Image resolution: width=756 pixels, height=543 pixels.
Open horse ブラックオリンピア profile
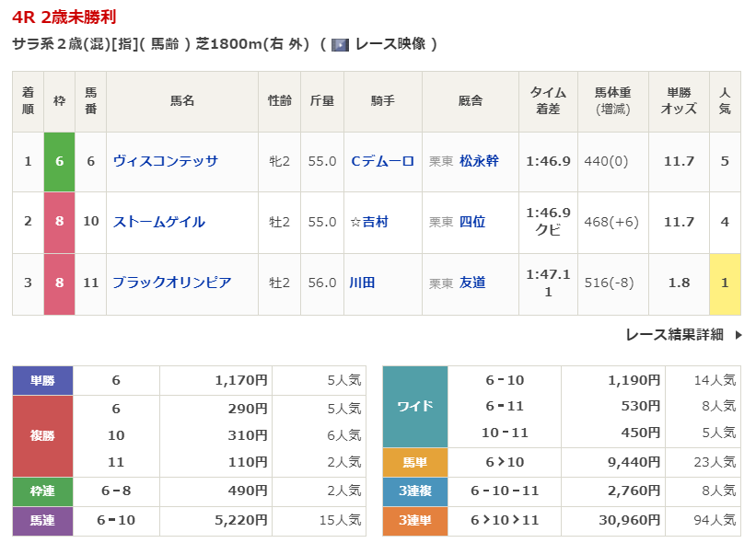pyautogui.click(x=172, y=283)
